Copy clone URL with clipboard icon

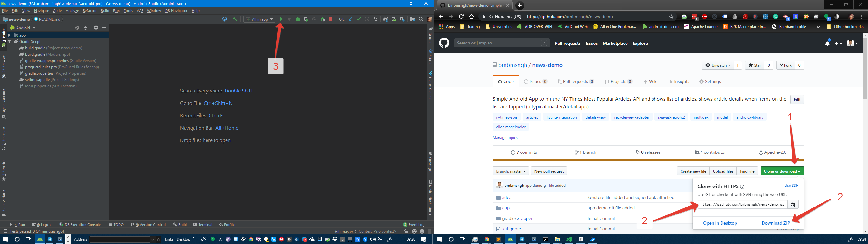[x=793, y=204]
